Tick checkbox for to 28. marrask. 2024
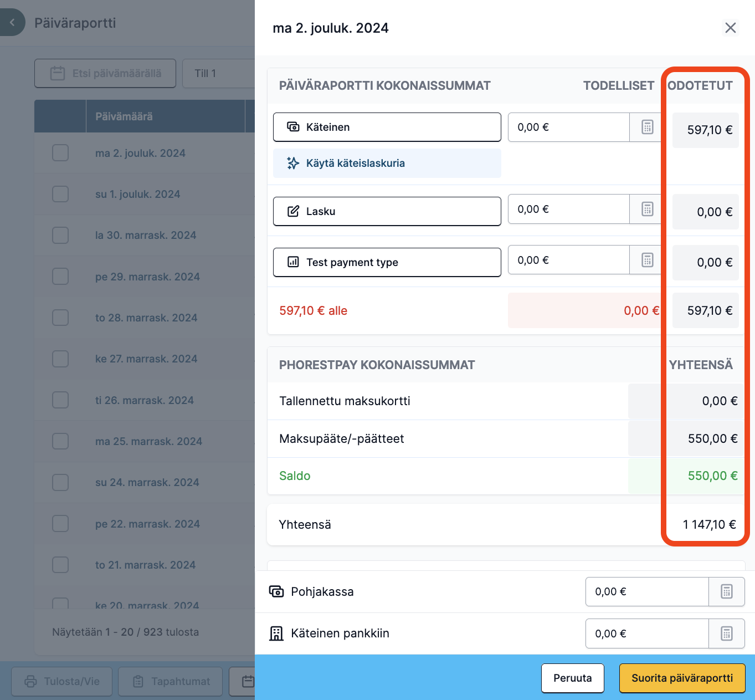The image size is (755, 700). [x=60, y=318]
